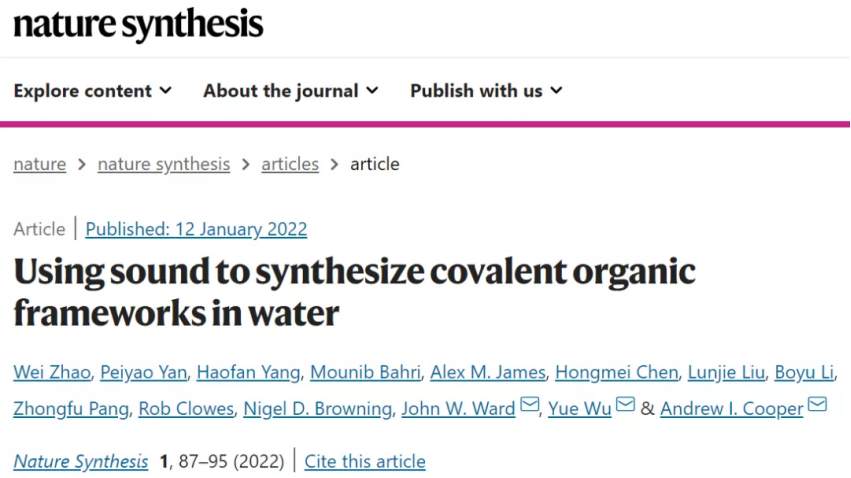This screenshot has height=478, width=851.
Task: Open the Hongmei Chen author link
Action: 617,372
